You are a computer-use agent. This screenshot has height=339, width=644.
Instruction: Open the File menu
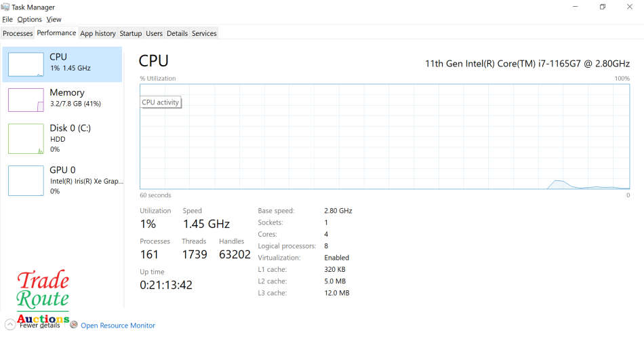point(7,20)
